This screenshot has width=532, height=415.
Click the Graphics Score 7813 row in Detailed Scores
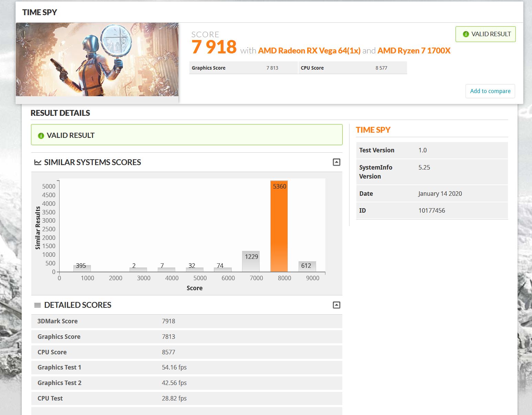click(x=187, y=337)
